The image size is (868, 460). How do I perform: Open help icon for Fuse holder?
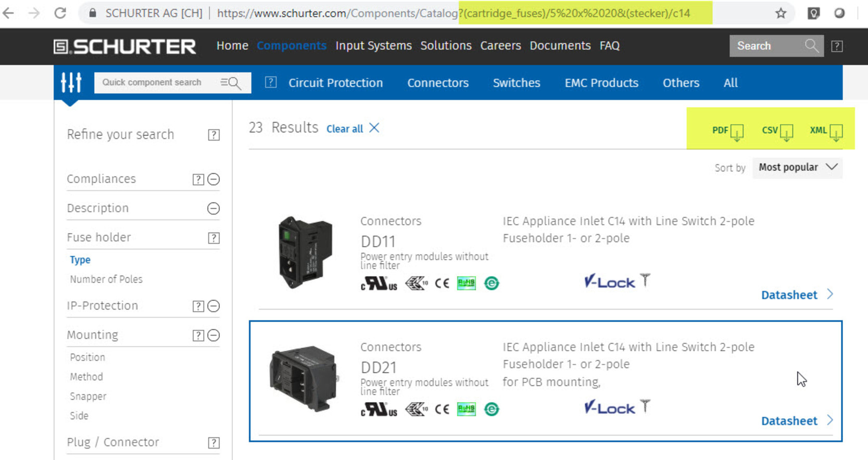point(213,238)
